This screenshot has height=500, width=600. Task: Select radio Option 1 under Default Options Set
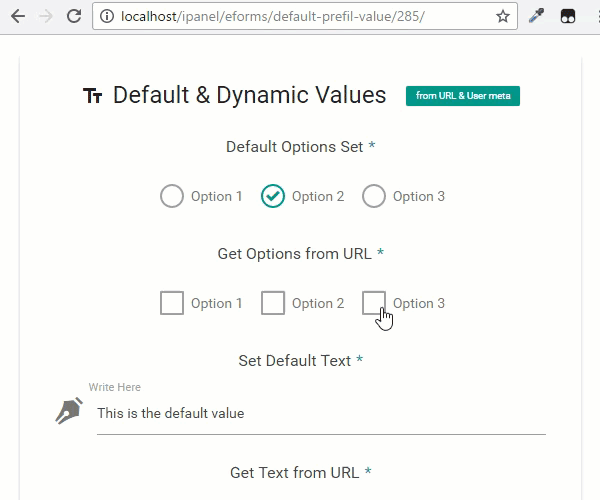pyautogui.click(x=172, y=196)
